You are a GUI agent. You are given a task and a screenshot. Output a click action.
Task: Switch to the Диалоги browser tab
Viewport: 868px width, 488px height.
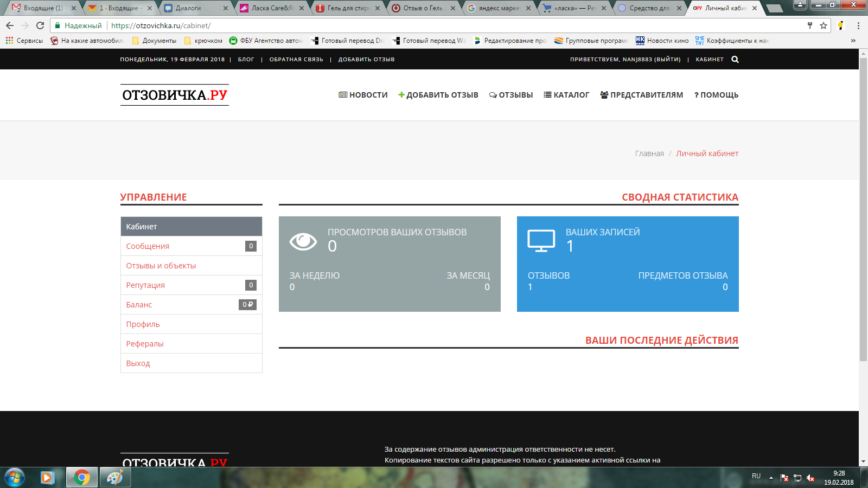188,8
